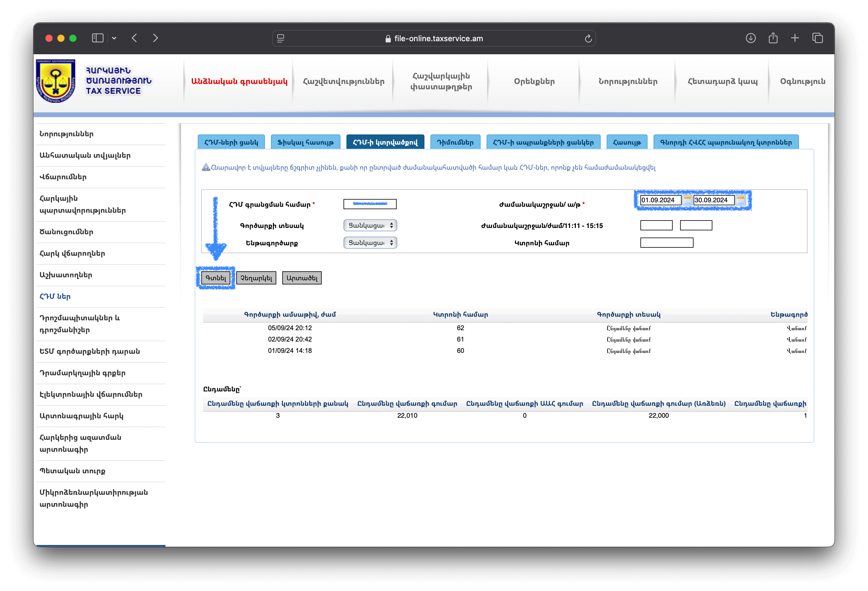The image size is (868, 591).
Task: Show the tab overview icon
Action: [817, 38]
